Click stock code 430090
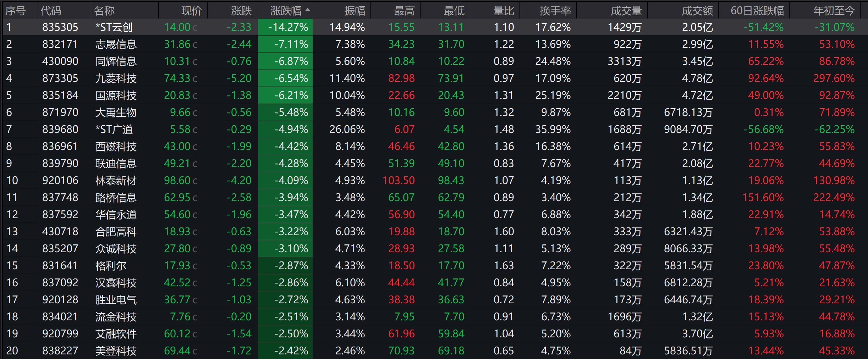 pos(60,61)
